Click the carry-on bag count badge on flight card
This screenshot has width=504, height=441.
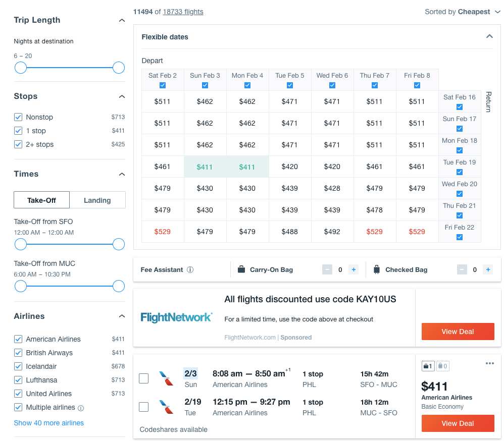click(428, 366)
